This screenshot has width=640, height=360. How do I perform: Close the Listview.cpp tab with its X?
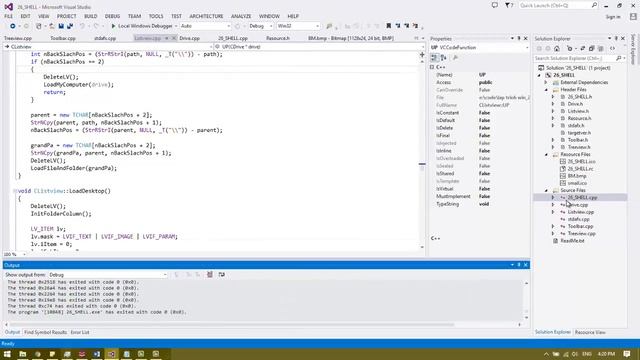173,38
